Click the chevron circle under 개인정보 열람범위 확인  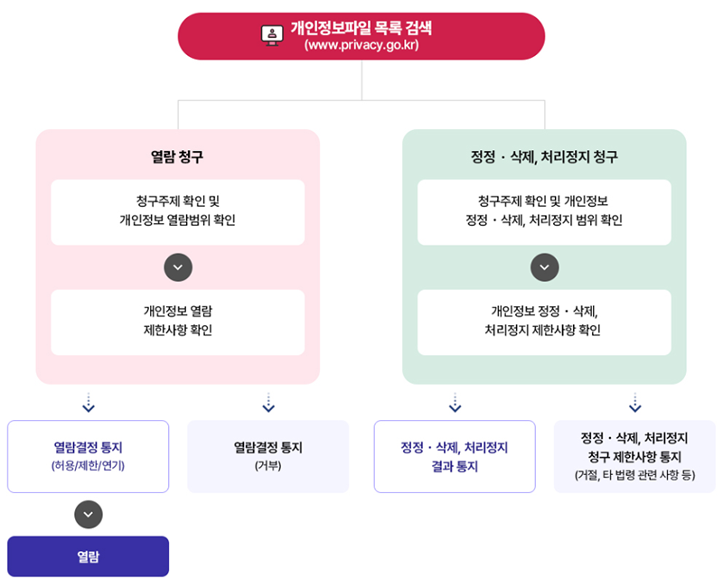[x=178, y=267]
